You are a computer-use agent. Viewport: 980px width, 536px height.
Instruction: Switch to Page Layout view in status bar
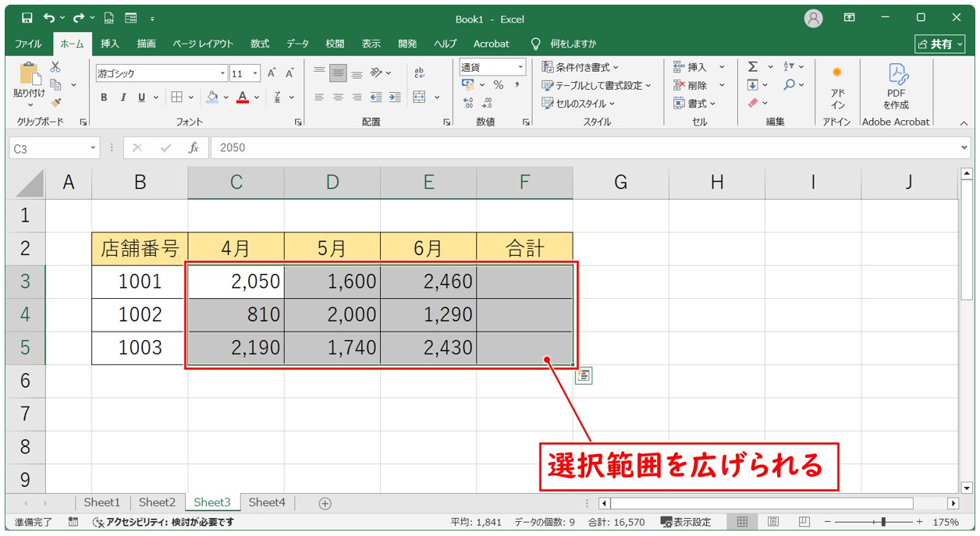pos(772,522)
